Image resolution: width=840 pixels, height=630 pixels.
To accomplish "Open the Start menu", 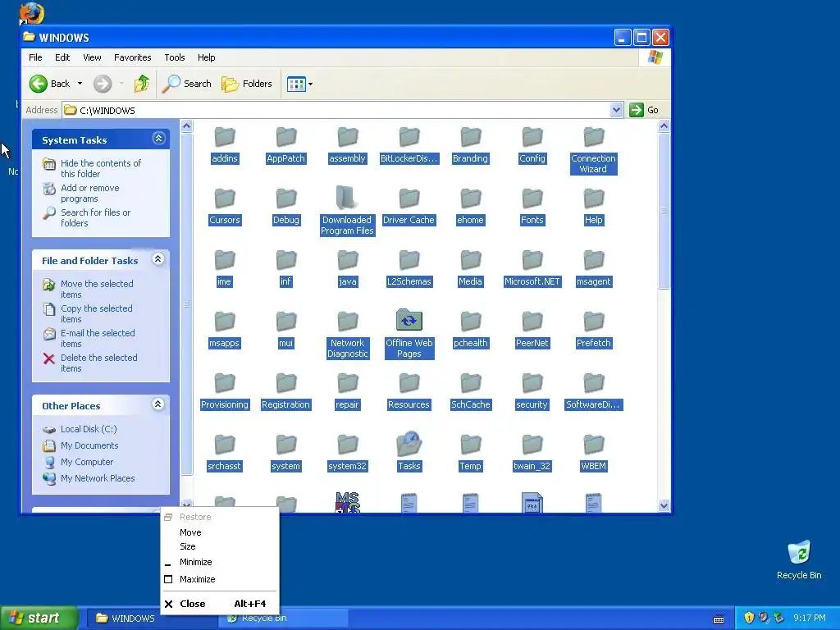I will click(x=39, y=618).
